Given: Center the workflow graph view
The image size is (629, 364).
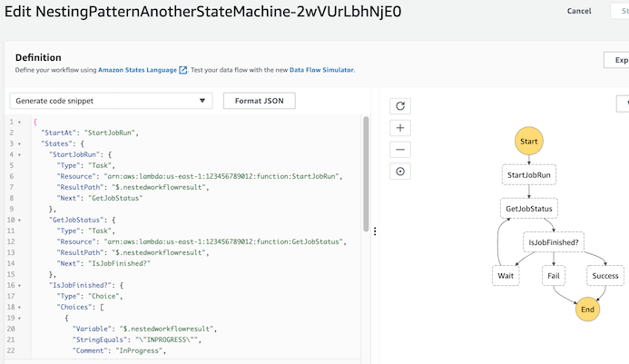Looking at the screenshot, I should (x=400, y=172).
